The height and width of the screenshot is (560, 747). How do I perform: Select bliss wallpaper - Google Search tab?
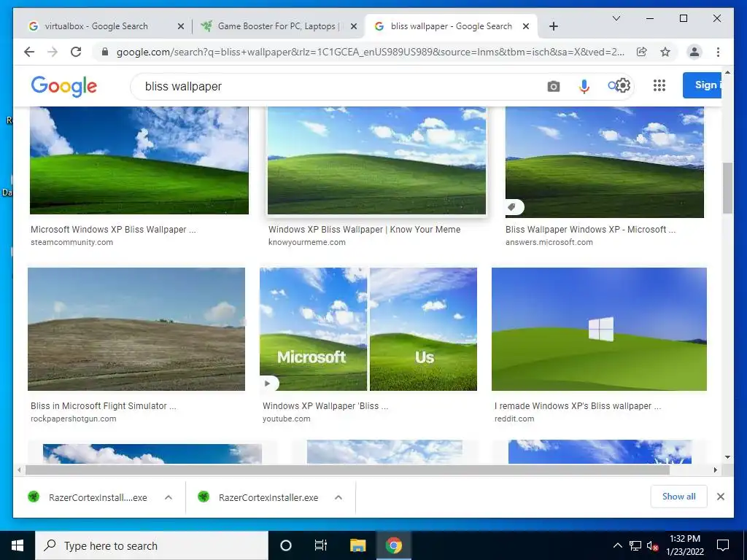(x=451, y=26)
